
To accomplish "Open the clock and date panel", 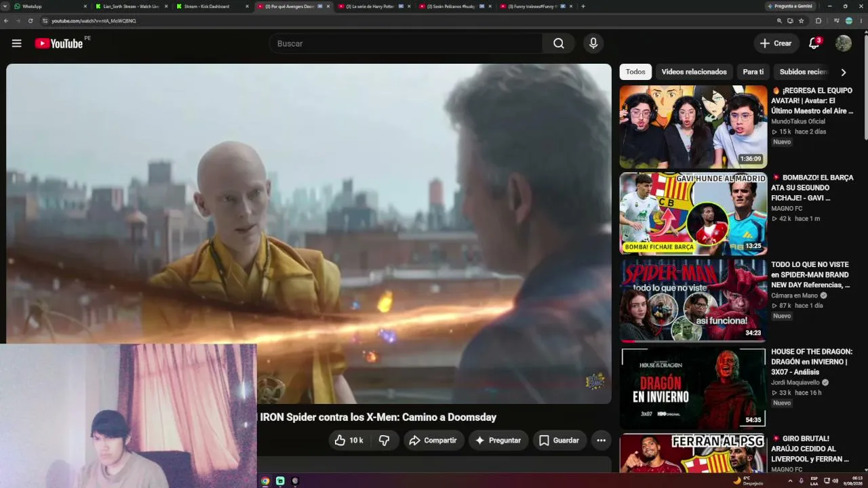I will point(853,481).
